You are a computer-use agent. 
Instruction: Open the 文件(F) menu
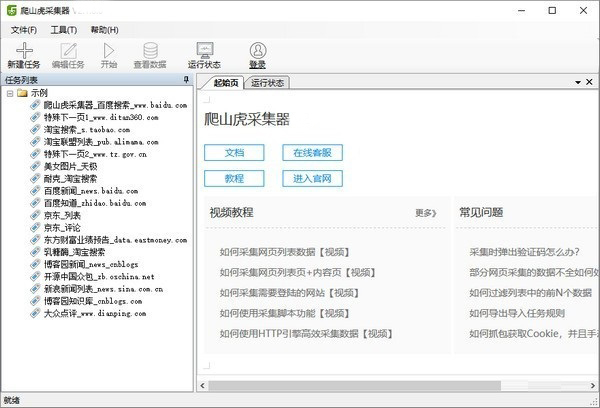[x=24, y=30]
